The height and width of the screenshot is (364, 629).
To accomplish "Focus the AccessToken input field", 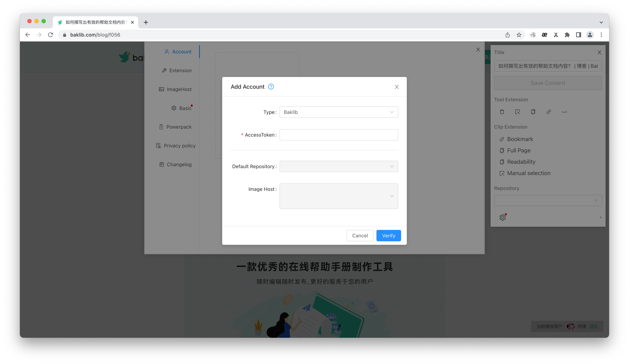I will tap(339, 135).
